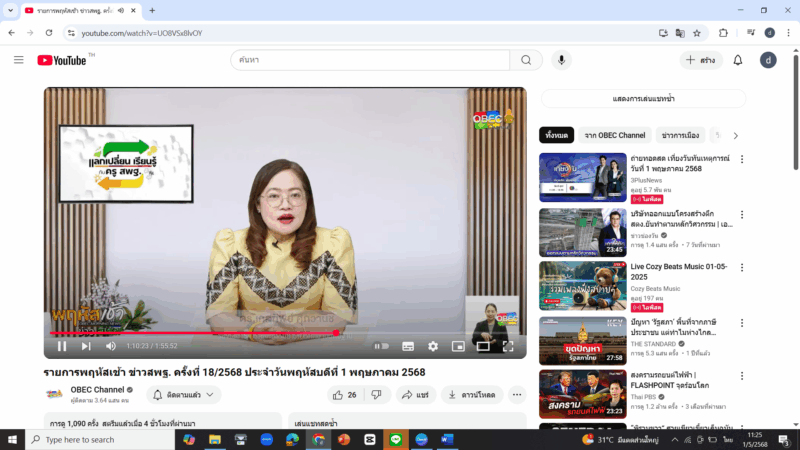Toggle theater mode

pos(483,346)
